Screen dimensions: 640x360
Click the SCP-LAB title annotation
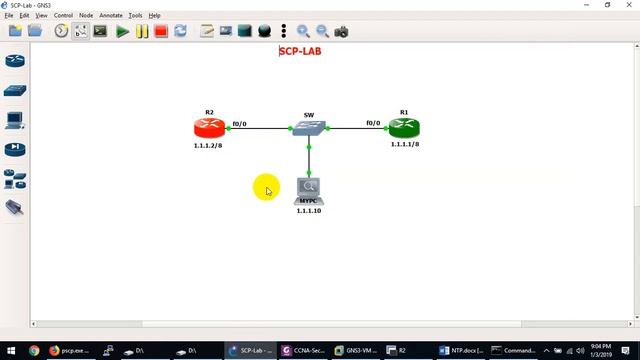300,51
